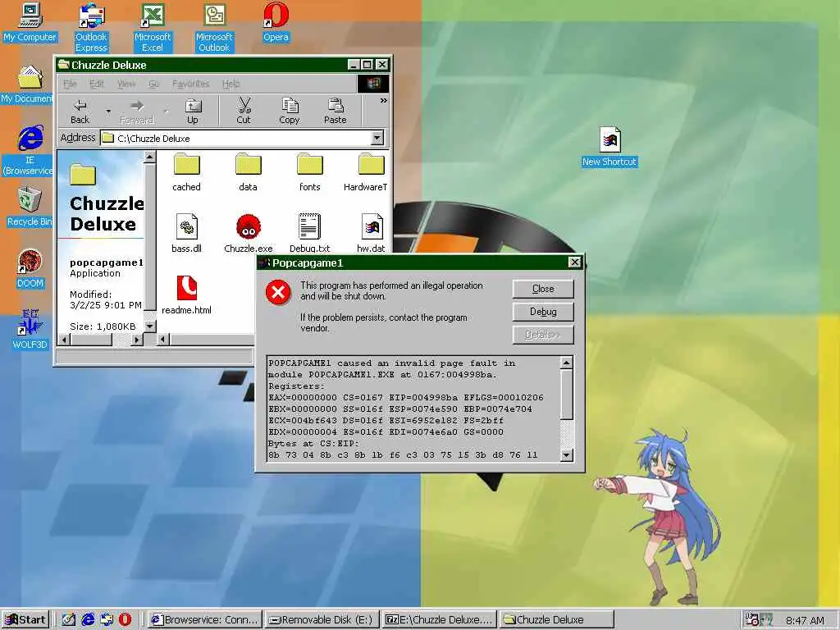Open Edit menu

97,84
